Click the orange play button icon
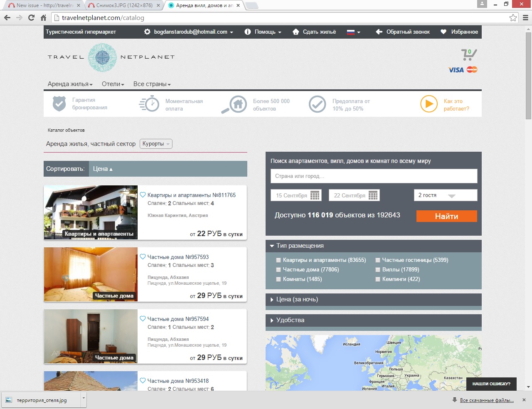Screen dimensions: 532x409 [x=429, y=104]
